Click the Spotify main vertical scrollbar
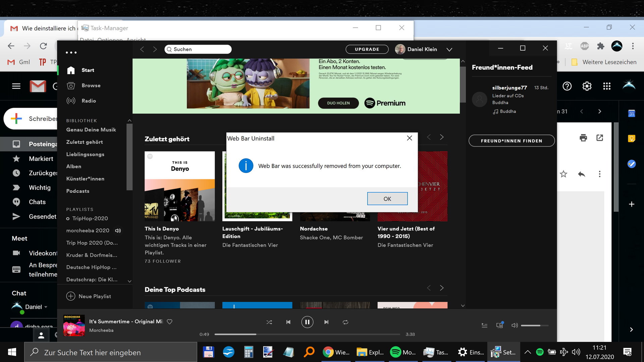644x362 pixels. coord(463,84)
